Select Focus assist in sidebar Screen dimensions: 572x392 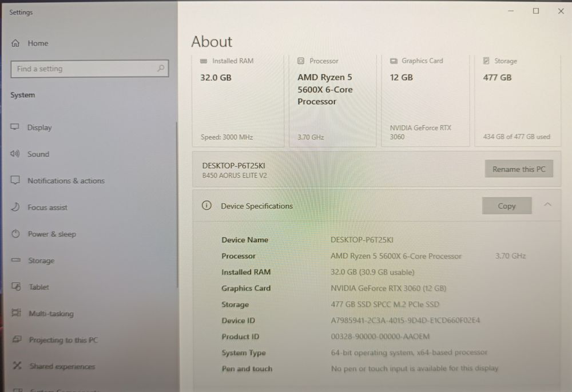pyautogui.click(x=47, y=207)
